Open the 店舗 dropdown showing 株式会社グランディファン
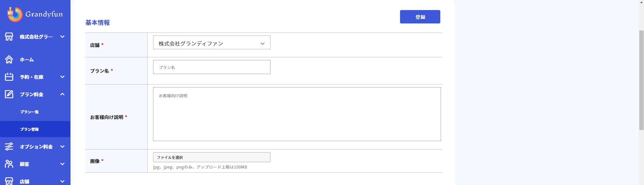Image resolution: width=644 pixels, height=185 pixels. pyautogui.click(x=211, y=43)
